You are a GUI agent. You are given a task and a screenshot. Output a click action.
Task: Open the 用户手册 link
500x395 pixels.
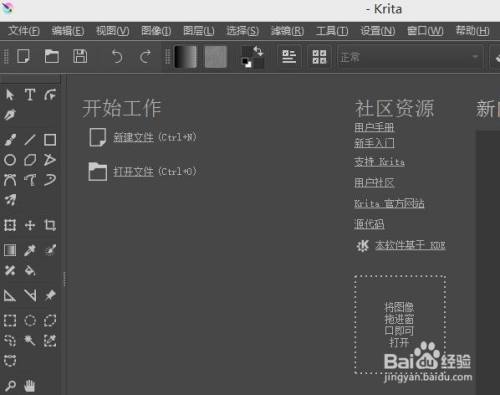pyautogui.click(x=374, y=127)
